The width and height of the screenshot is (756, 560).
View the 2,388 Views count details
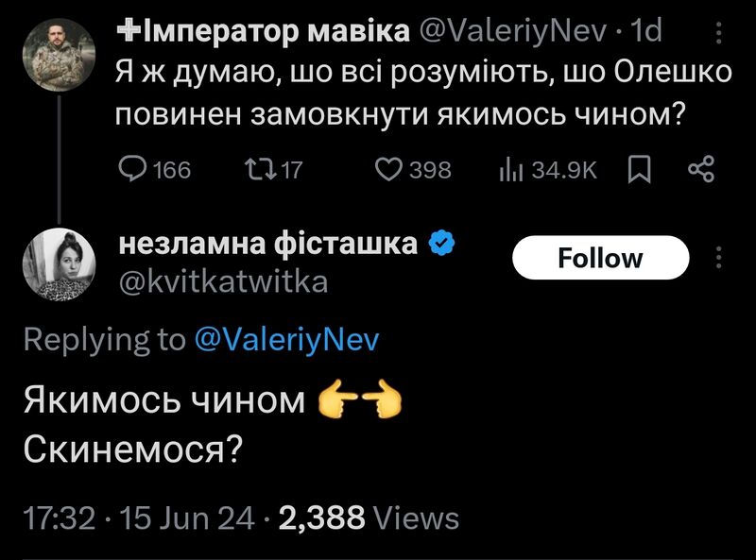pyautogui.click(x=368, y=518)
